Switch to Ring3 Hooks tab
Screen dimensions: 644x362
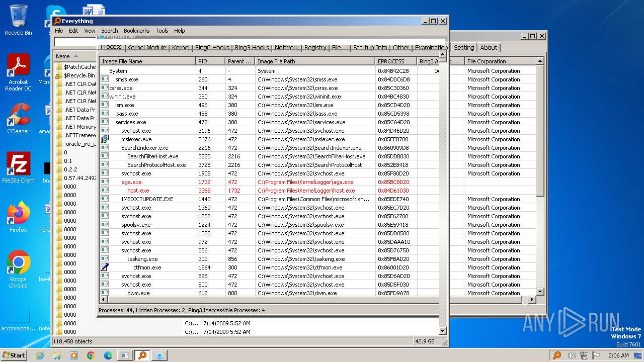pos(252,48)
